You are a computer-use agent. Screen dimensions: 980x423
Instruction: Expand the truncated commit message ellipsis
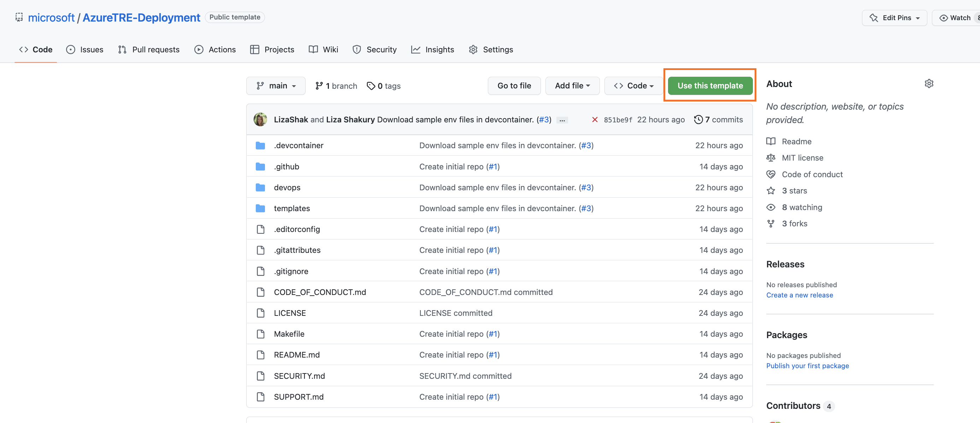coord(562,120)
